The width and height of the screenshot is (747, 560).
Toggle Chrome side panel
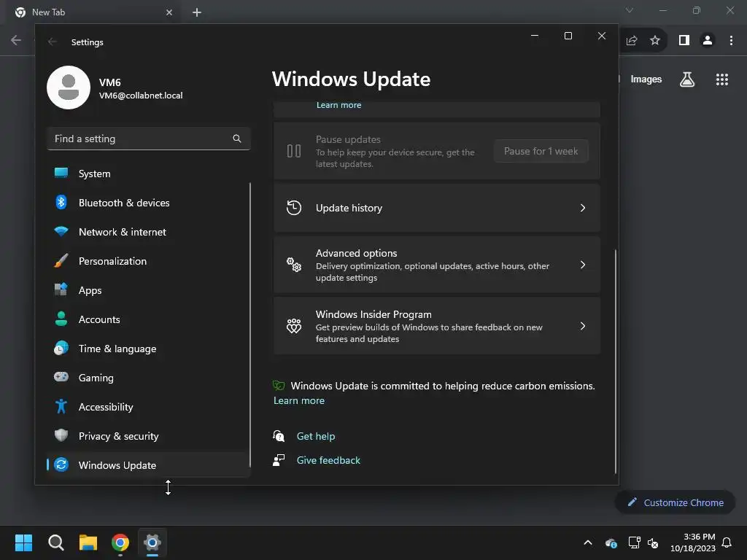[684, 41]
